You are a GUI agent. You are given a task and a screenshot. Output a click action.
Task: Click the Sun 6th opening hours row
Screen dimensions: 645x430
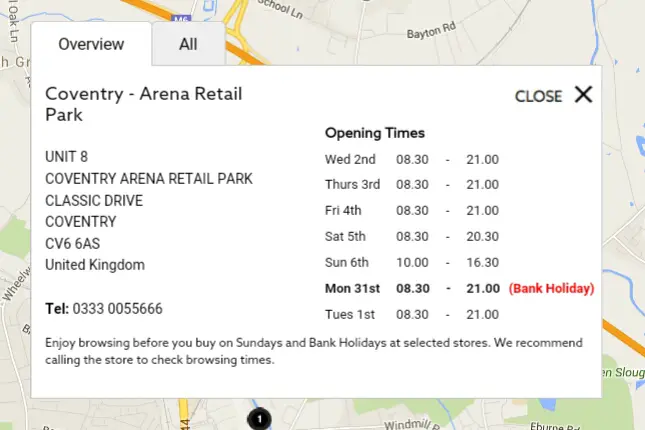click(412, 263)
